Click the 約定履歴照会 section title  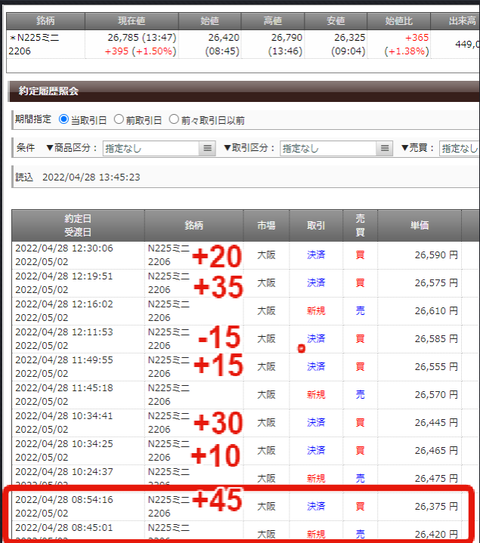pyautogui.click(x=48, y=91)
